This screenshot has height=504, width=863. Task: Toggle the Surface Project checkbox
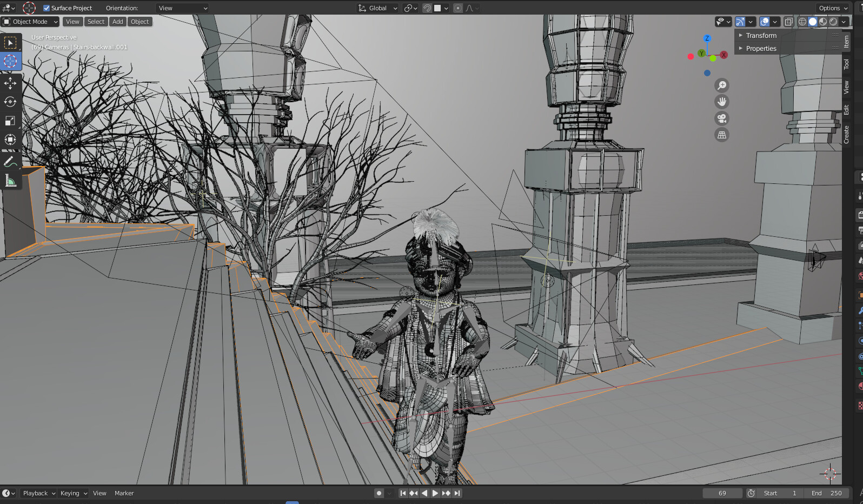[47, 8]
